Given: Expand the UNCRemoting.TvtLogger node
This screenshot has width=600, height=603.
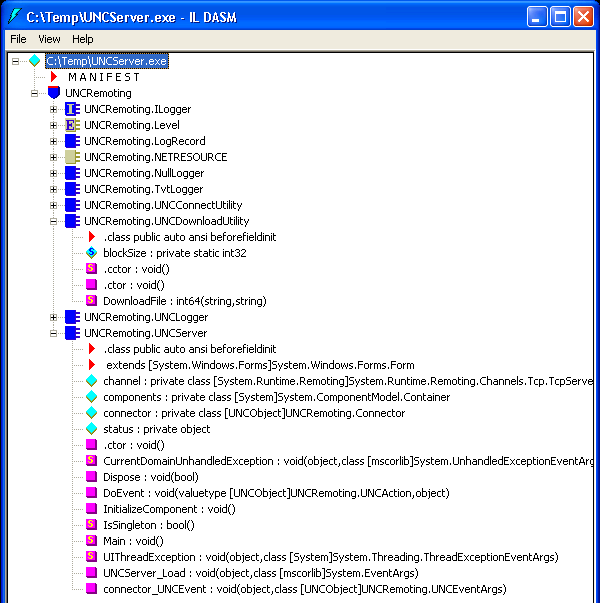Looking at the screenshot, I should coord(53,189).
